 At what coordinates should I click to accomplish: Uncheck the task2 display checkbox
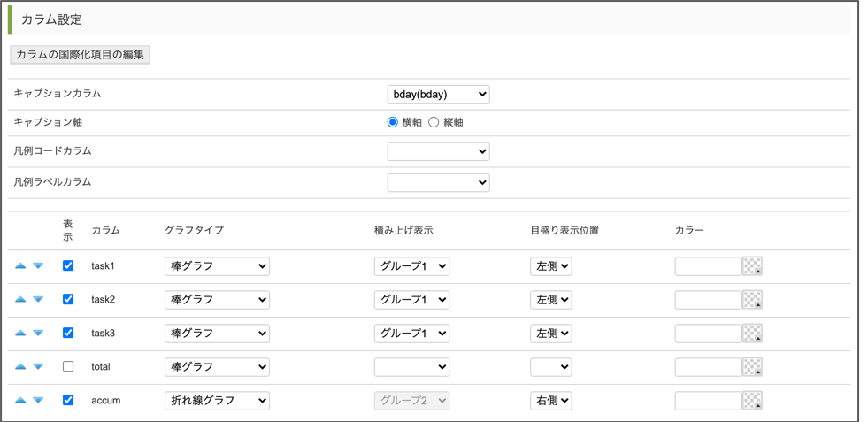pyautogui.click(x=68, y=299)
